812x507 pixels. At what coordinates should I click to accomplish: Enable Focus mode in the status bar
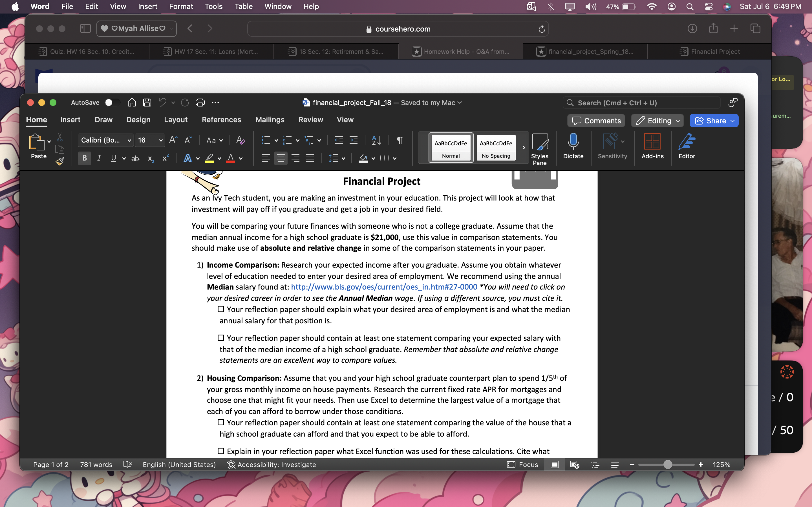tap(522, 464)
